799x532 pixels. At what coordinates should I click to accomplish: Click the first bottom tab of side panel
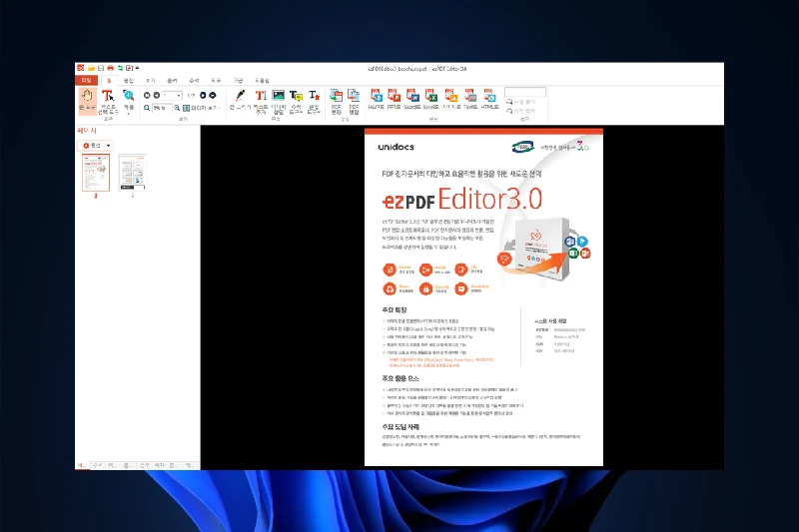coord(82,465)
